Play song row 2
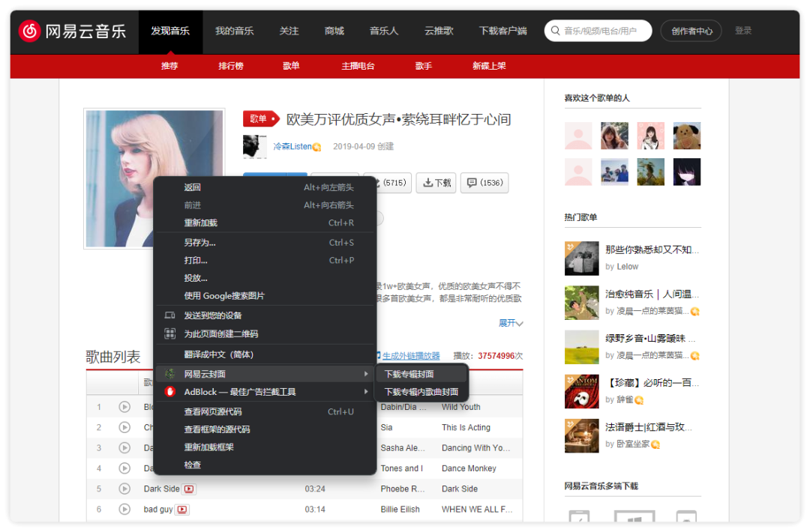 124,427
